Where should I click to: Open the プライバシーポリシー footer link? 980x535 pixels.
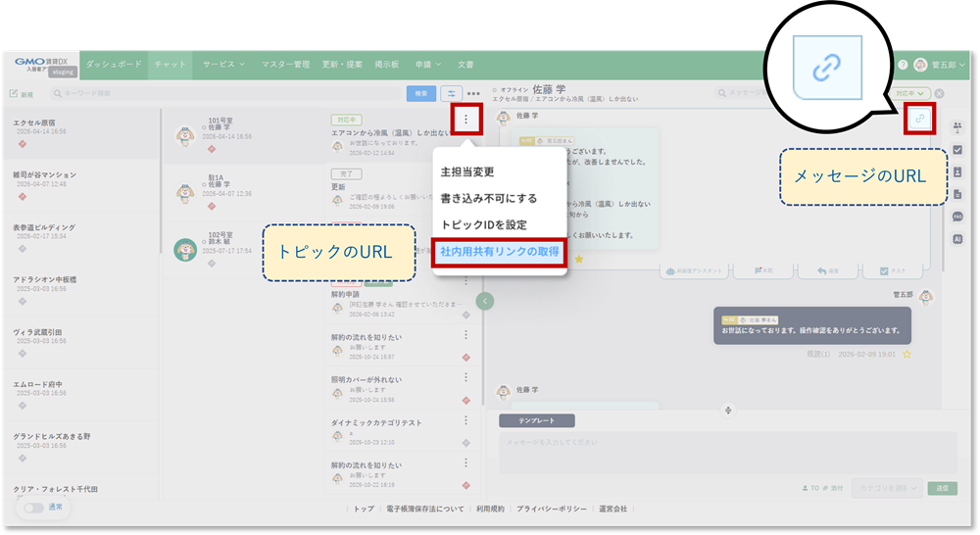(x=552, y=509)
